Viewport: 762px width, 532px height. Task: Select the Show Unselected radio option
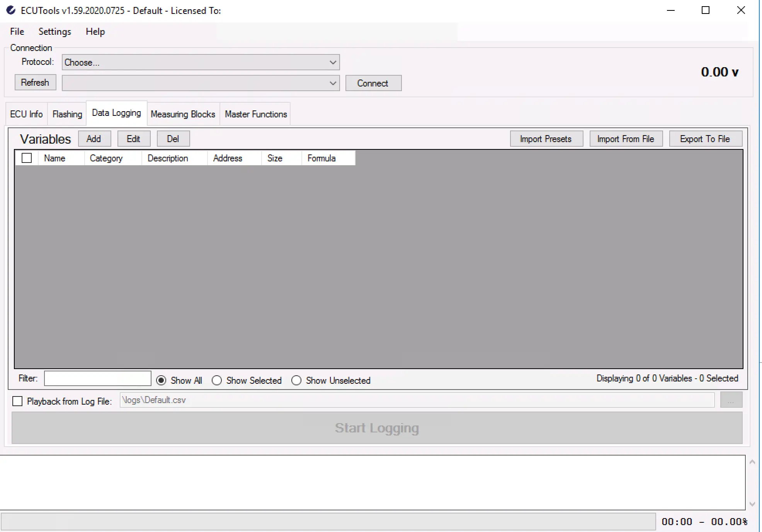(296, 380)
